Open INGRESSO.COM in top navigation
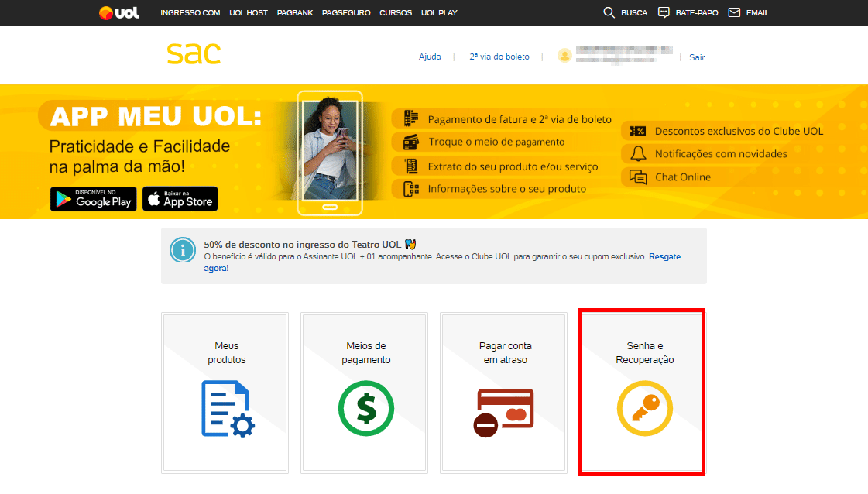 (190, 12)
